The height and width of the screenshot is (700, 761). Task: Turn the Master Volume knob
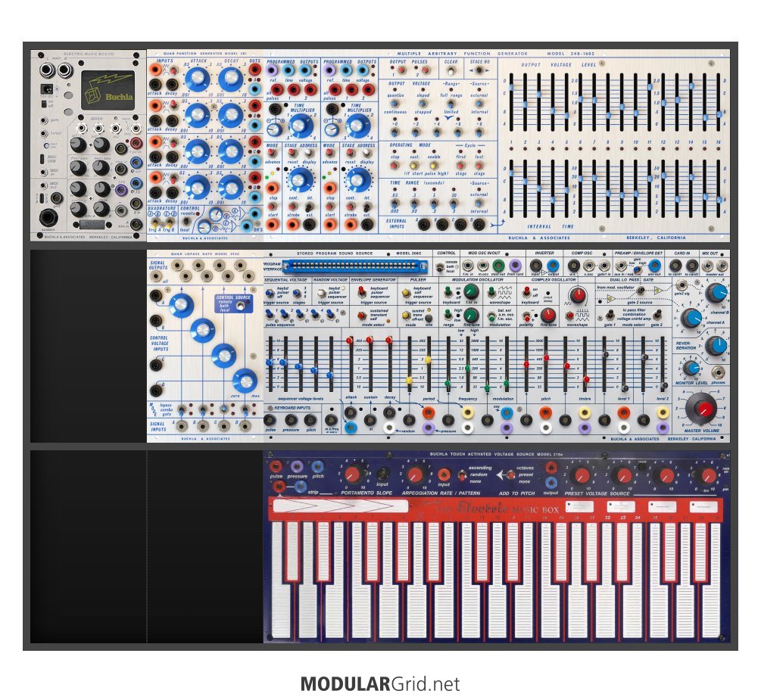(702, 409)
